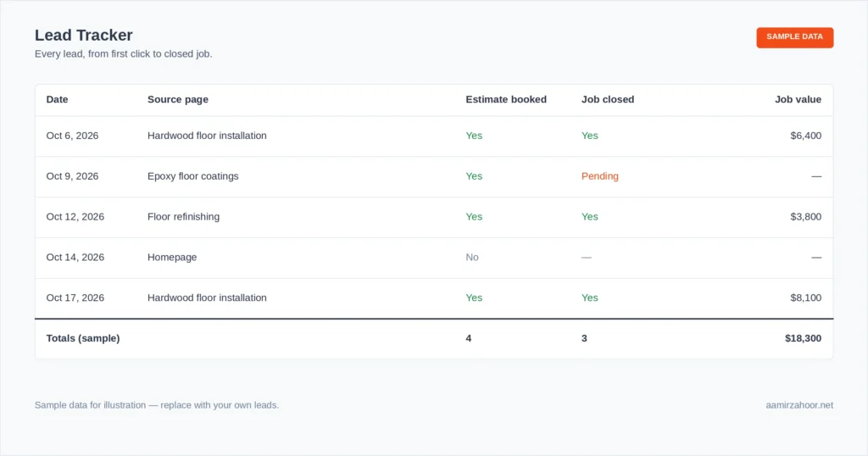
Task: Click Estimate booked Yes in Oct 17 row
Action: coord(474,298)
